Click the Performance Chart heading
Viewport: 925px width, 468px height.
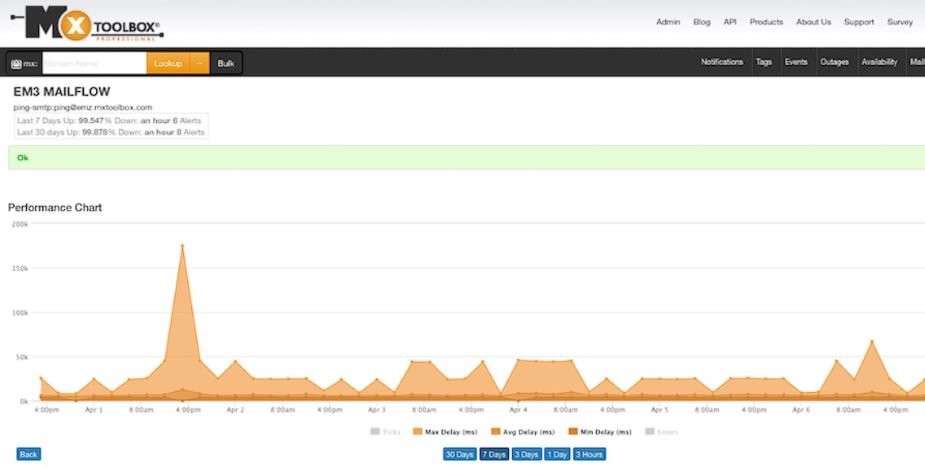55,208
